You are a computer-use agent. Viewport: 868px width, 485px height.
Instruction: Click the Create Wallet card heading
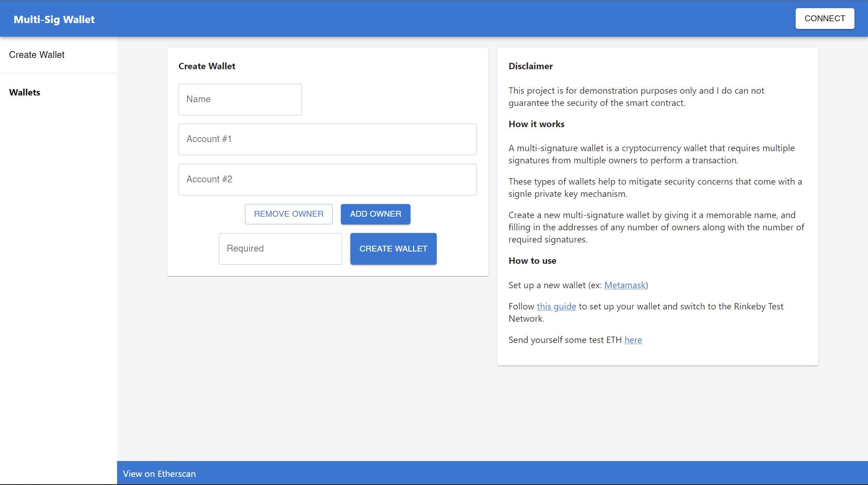tap(207, 66)
